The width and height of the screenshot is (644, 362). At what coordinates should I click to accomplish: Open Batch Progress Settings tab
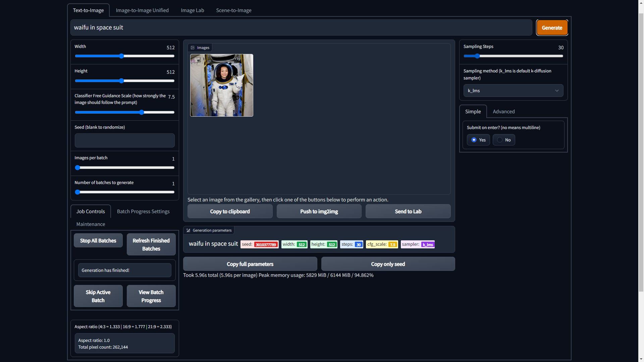143,211
